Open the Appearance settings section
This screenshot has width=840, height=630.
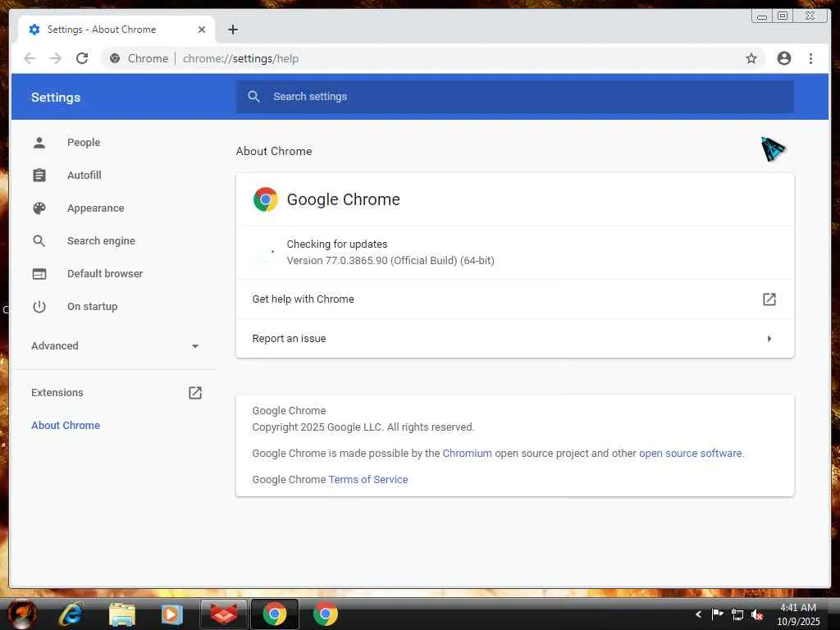95,208
